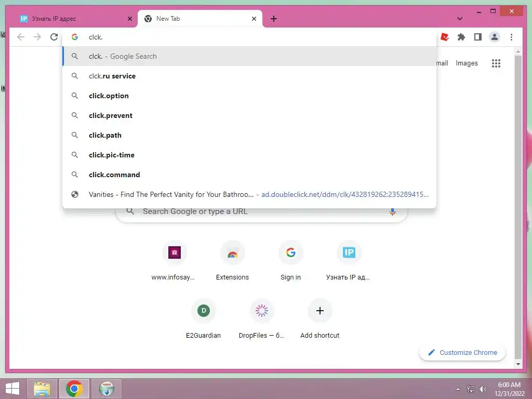Image resolution: width=532 pixels, height=399 pixels.
Task: Click the Google icon in address bar
Action: [x=75, y=37]
